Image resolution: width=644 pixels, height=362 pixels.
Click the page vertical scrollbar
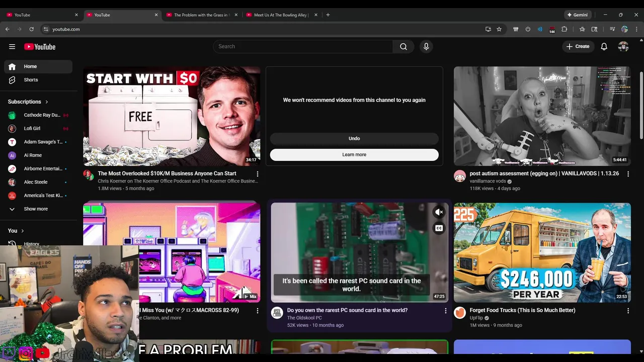click(x=641, y=106)
